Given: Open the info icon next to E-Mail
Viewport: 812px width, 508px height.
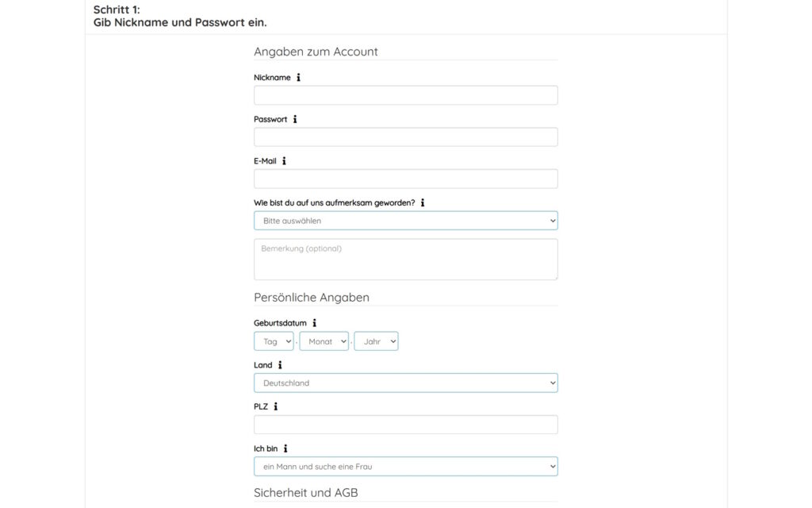Looking at the screenshot, I should tap(284, 161).
